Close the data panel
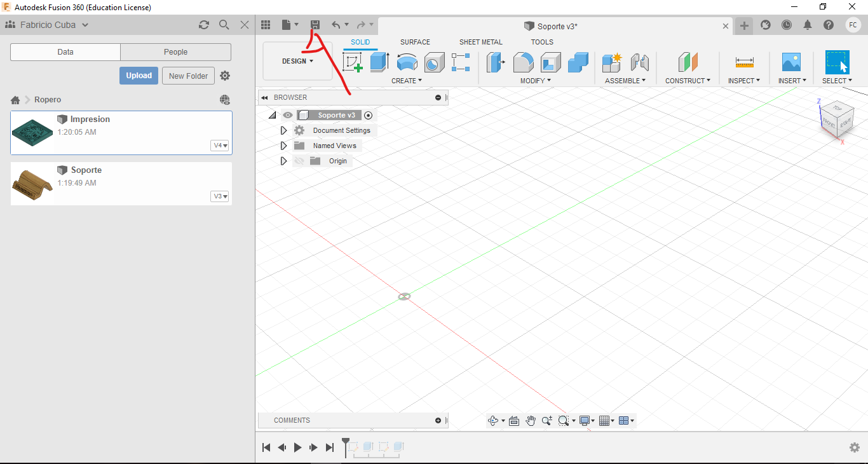This screenshot has width=868, height=464. 245,25
